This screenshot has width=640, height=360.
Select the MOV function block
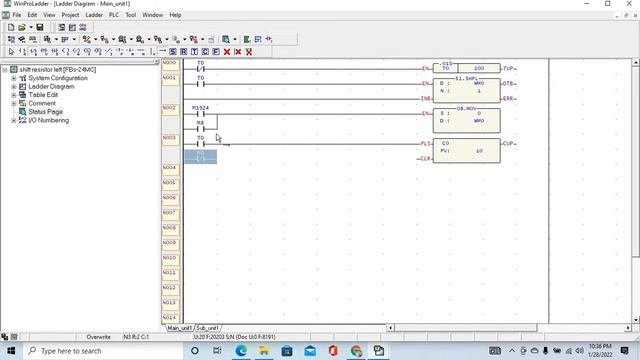pyautogui.click(x=467, y=120)
